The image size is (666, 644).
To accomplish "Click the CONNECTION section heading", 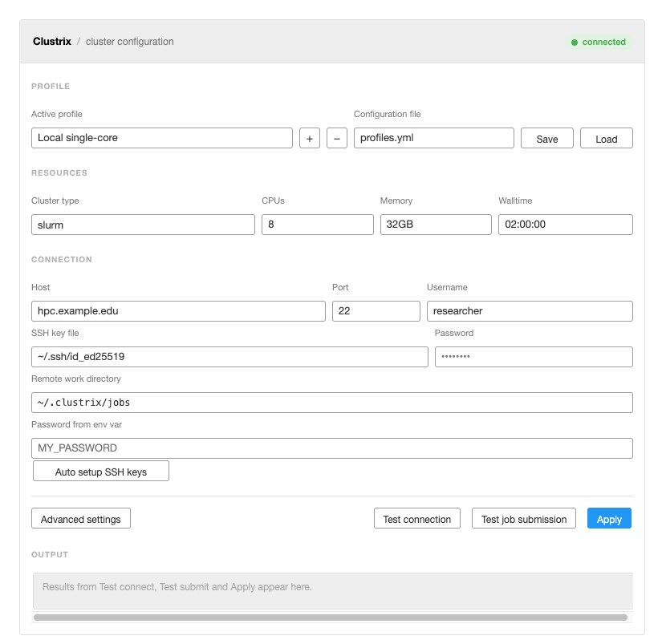I will coord(62,259).
